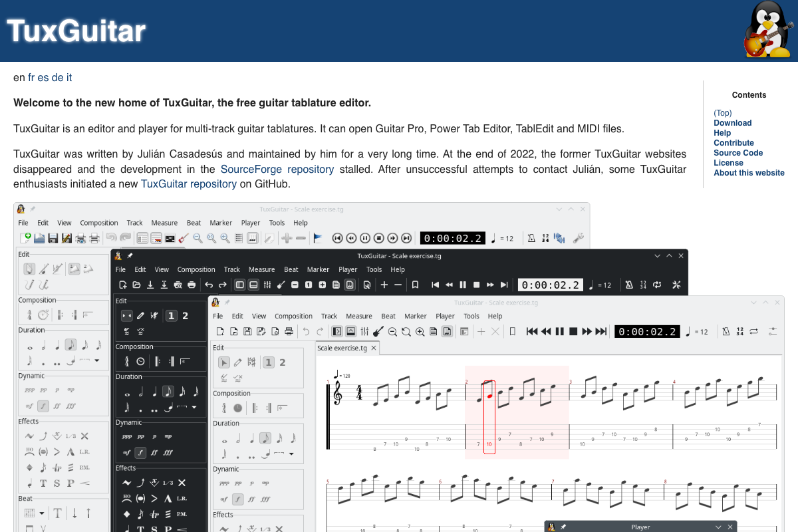Open Composition menu in the front window
The width and height of the screenshot is (798, 532).
[x=293, y=316]
